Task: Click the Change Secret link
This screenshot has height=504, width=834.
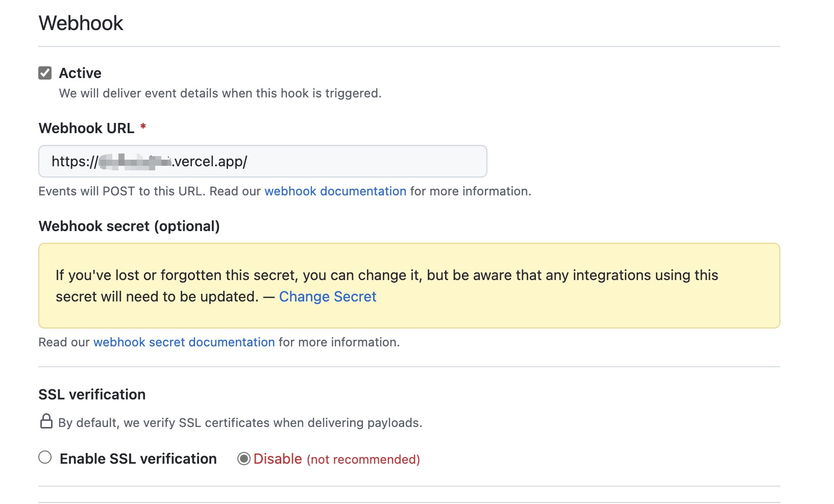Action: tap(327, 297)
